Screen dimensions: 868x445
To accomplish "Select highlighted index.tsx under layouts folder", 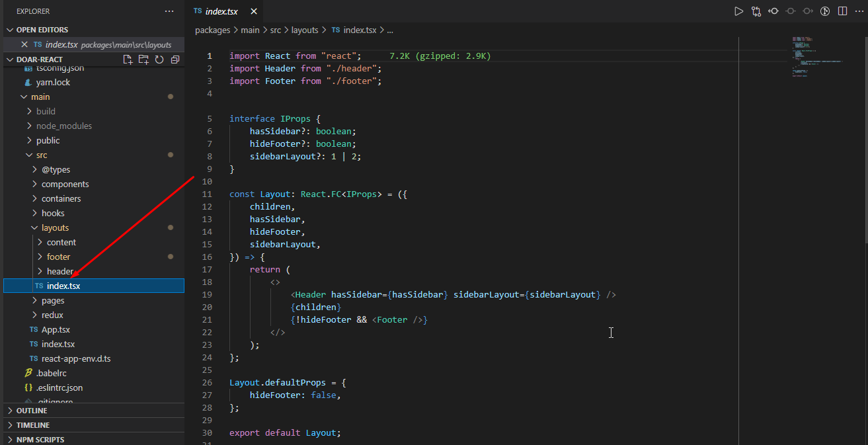I will click(94, 286).
